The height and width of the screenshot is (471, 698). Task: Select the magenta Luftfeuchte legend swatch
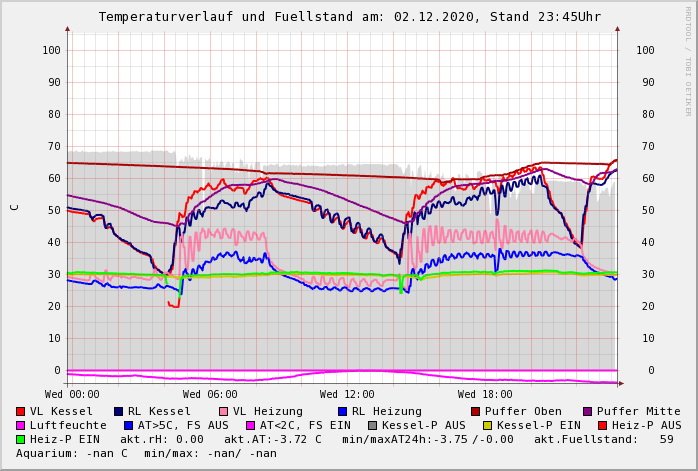(21, 425)
